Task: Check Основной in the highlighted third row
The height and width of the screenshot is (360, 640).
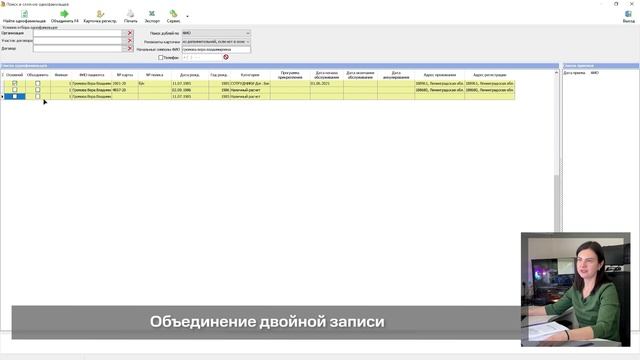Action: [15, 96]
